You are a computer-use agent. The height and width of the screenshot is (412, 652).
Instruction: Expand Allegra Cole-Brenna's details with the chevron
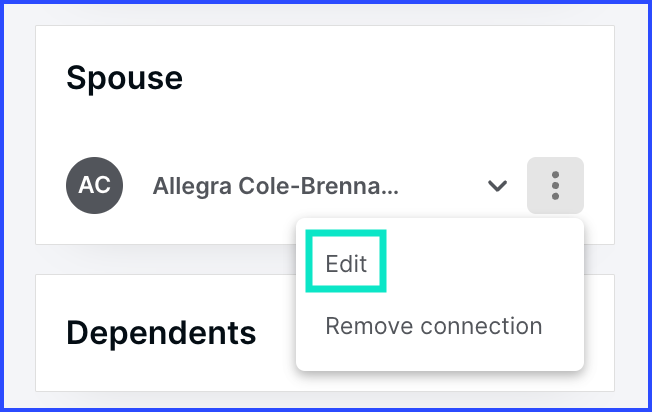pyautogui.click(x=497, y=186)
